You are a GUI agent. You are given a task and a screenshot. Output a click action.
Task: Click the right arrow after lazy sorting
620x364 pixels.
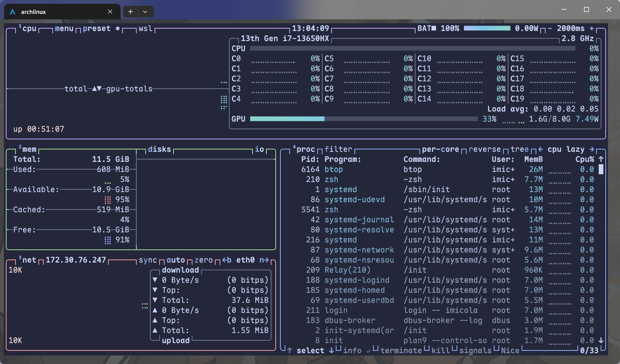tap(591, 149)
